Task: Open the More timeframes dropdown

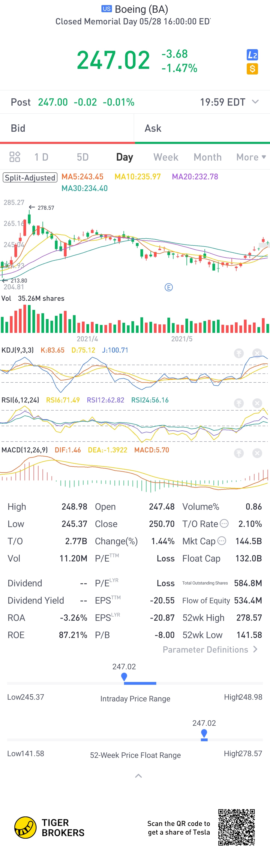Action: (x=251, y=157)
